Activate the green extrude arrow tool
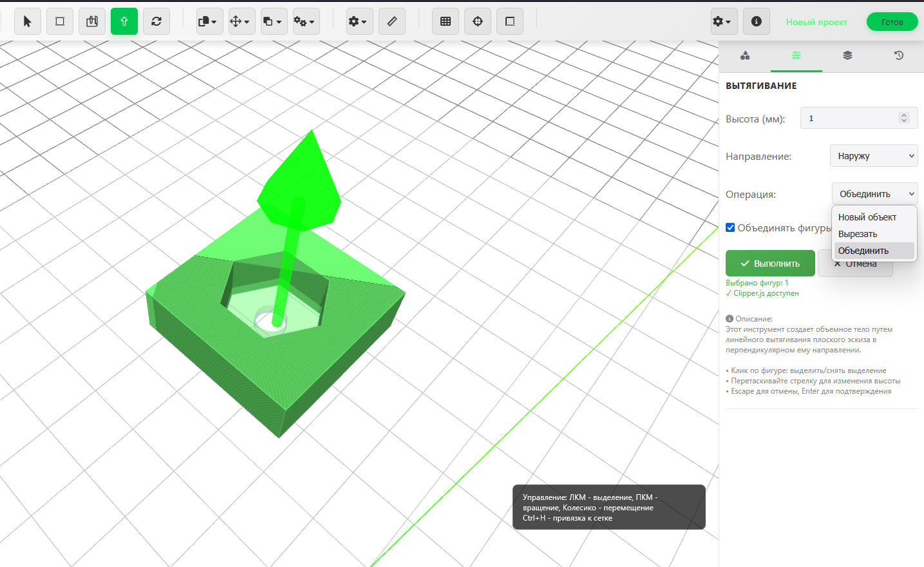 124,21
